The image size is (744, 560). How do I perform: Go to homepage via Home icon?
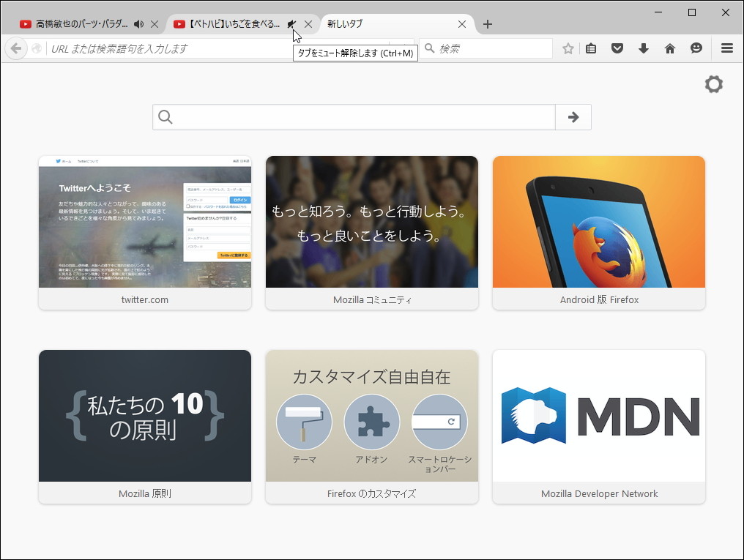[x=670, y=48]
